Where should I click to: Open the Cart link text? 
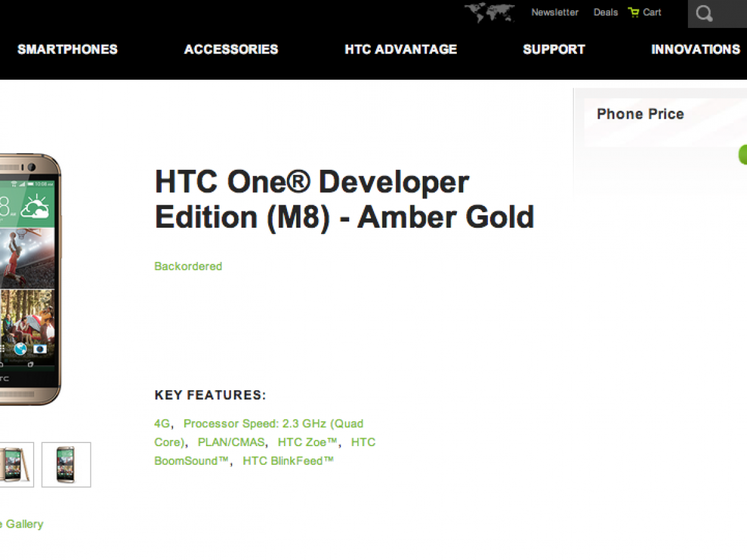pos(652,12)
